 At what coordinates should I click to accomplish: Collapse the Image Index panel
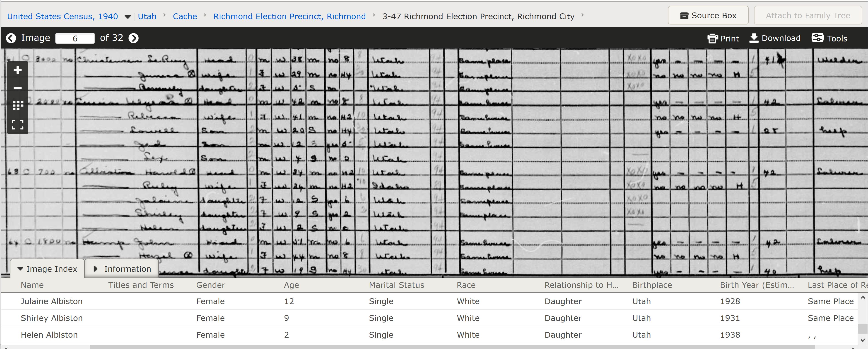[x=47, y=269]
